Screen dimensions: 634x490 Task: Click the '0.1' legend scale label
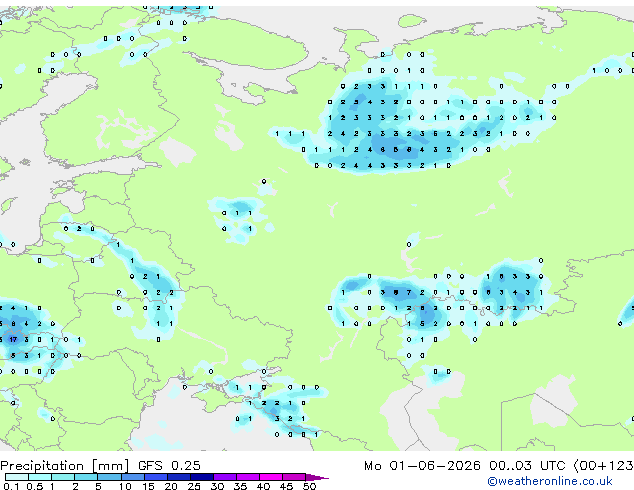[x=11, y=486]
